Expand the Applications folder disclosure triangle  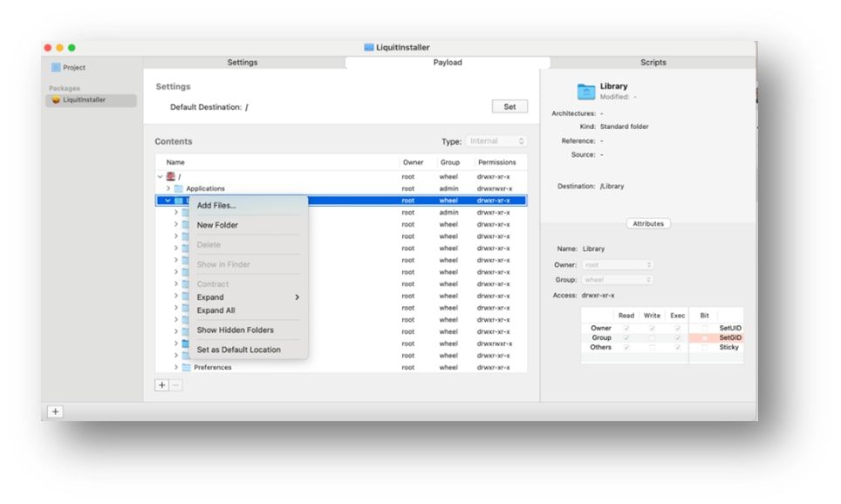coord(168,188)
